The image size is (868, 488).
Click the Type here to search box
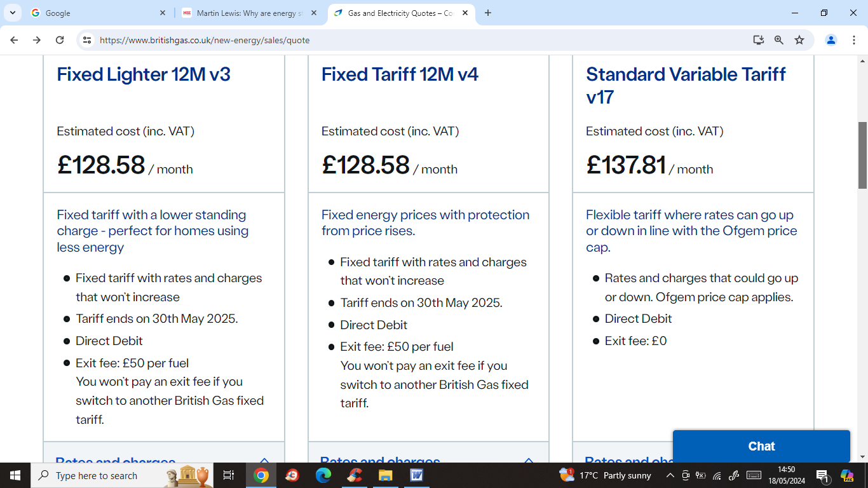click(121, 475)
